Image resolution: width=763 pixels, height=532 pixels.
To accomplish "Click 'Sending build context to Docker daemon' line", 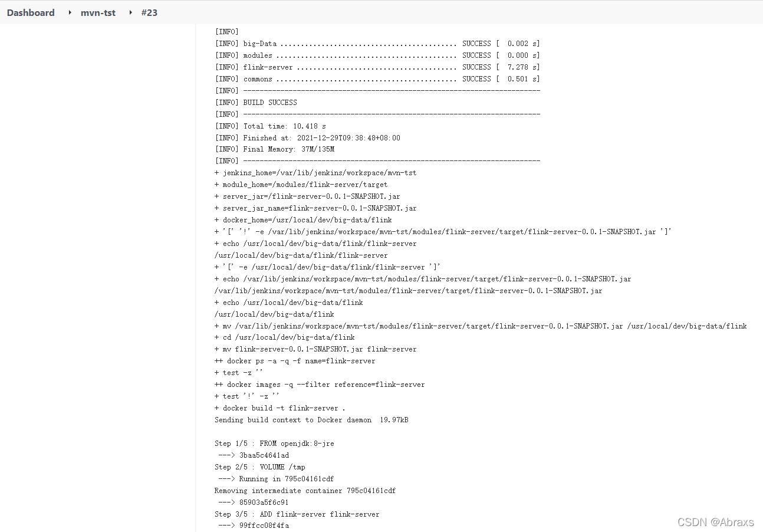I will tap(311, 420).
